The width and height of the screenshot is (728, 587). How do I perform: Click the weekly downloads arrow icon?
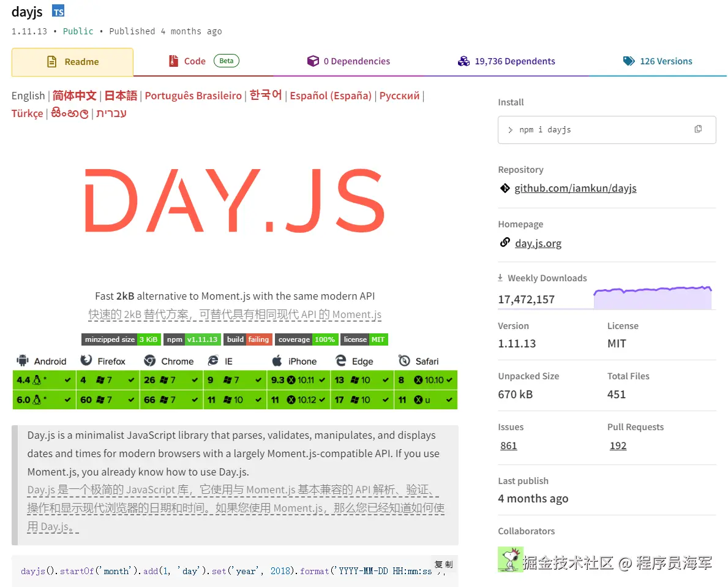tap(500, 278)
